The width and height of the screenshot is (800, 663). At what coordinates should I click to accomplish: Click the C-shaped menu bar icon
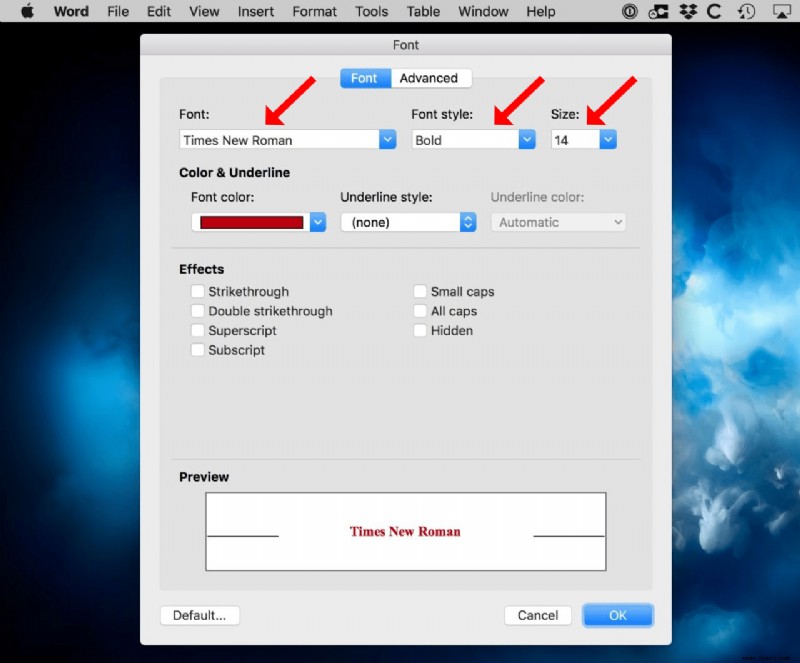714,11
